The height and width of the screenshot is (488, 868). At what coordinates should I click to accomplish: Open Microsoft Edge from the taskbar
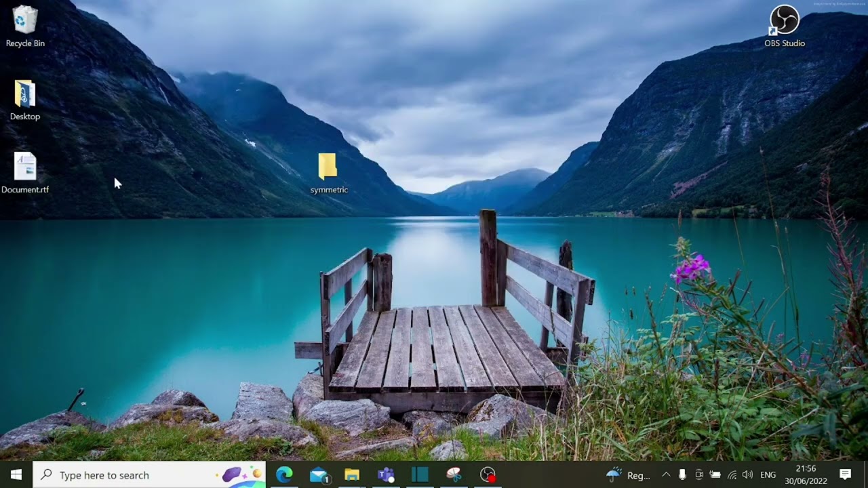(284, 475)
